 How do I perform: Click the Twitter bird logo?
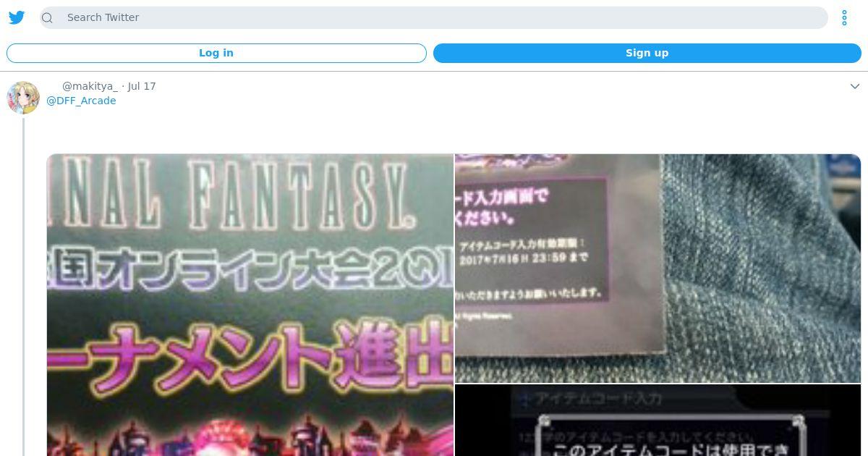[x=17, y=17]
